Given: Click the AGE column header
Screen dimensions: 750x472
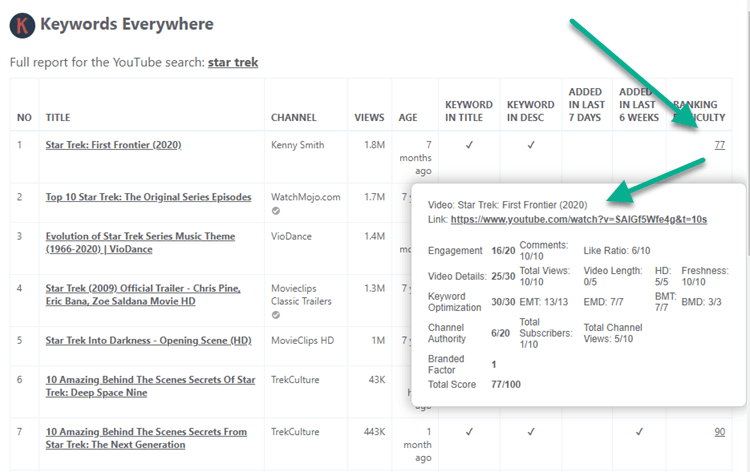Looking at the screenshot, I should click(x=408, y=118).
